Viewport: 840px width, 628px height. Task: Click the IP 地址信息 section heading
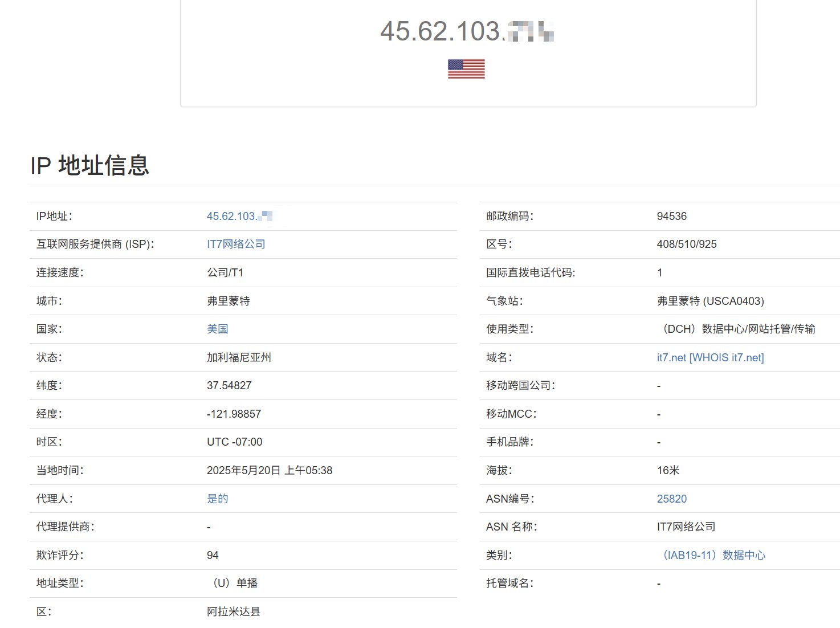pos(89,166)
